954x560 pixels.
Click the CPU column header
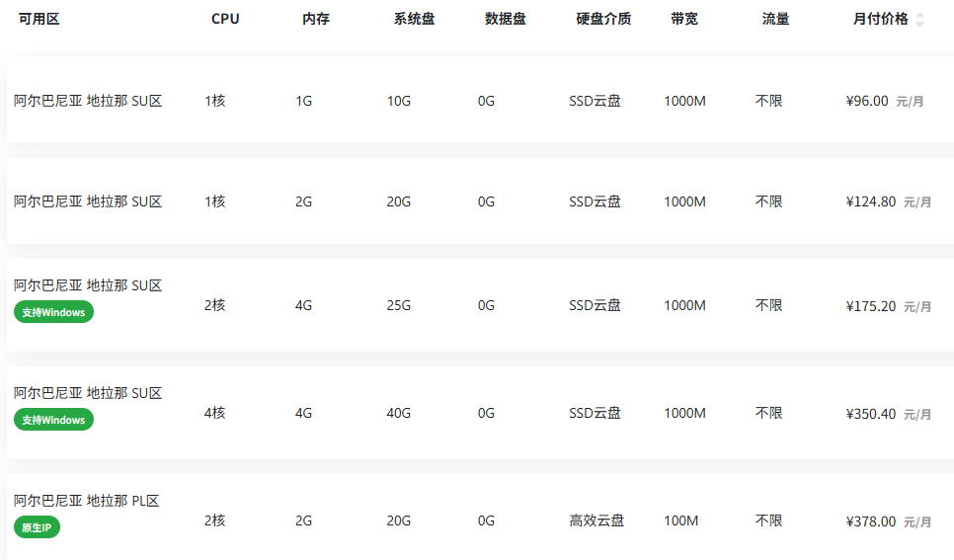pos(225,19)
